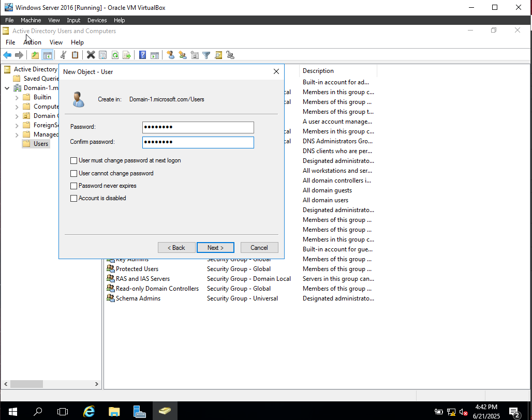Click the Back button in dialog
532x420 pixels.
point(176,247)
